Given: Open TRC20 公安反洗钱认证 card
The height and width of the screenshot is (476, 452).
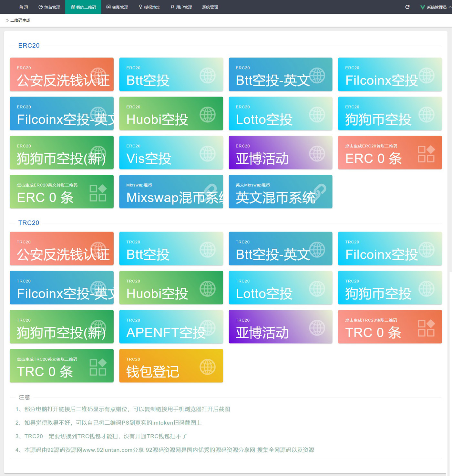Looking at the screenshot, I should (x=62, y=248).
